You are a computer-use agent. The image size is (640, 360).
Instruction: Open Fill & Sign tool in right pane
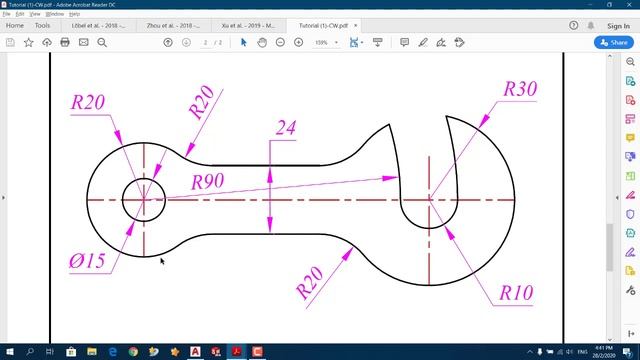(630, 252)
